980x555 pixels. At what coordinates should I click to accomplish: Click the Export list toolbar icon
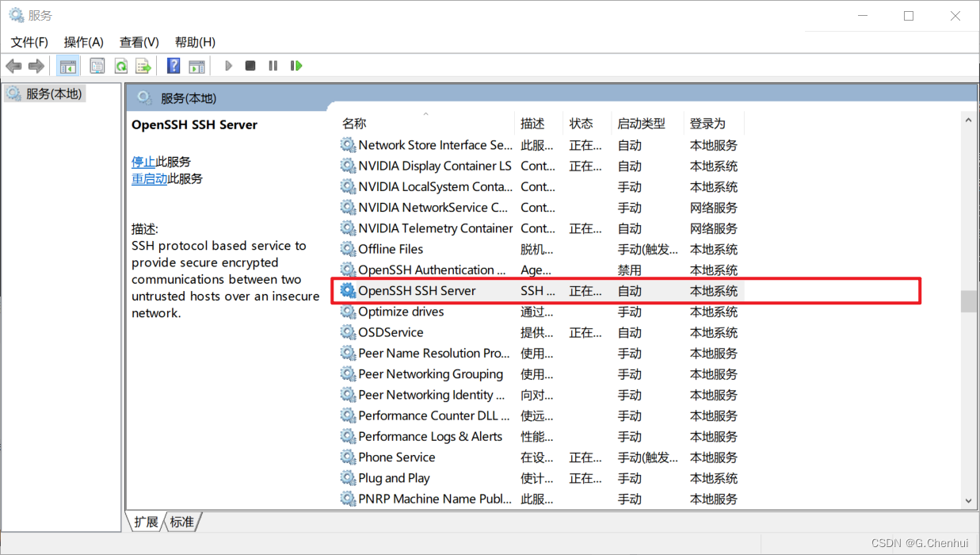point(143,66)
